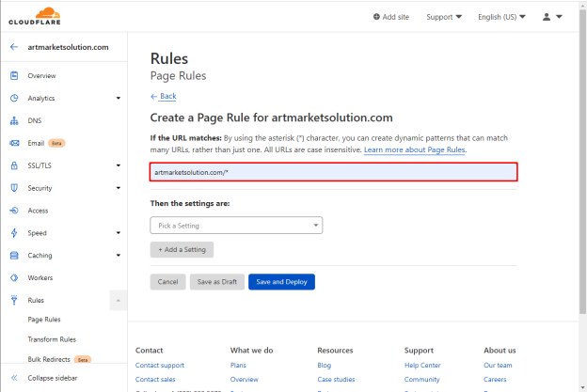The image size is (587, 392).
Task: Collapse the Rules section in the sidebar
Action: pyautogui.click(x=119, y=301)
